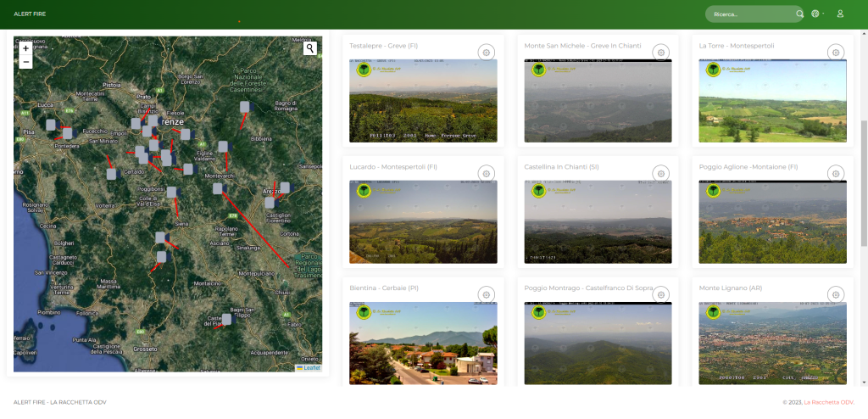Click the Lucardo - Montespertoli (FI) title

pos(393,167)
